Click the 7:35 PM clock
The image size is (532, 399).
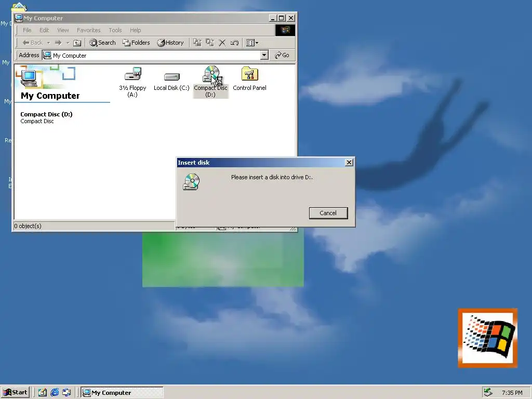pos(512,393)
